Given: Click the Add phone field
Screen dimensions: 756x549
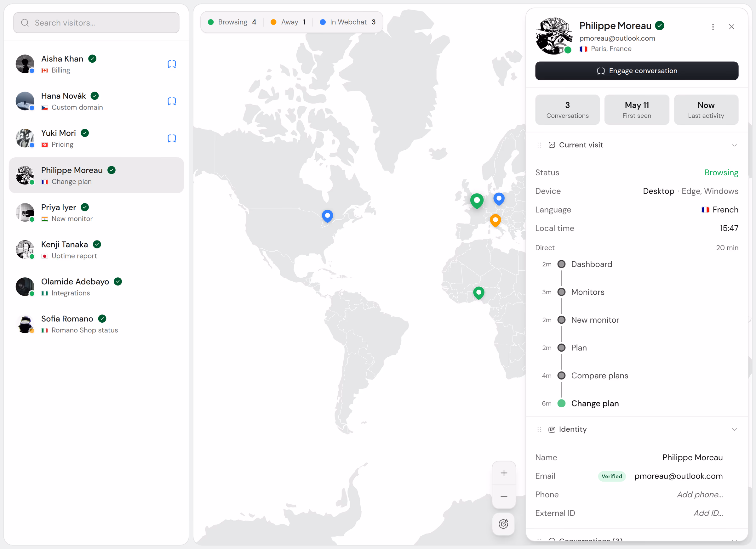Looking at the screenshot, I should [x=700, y=495].
